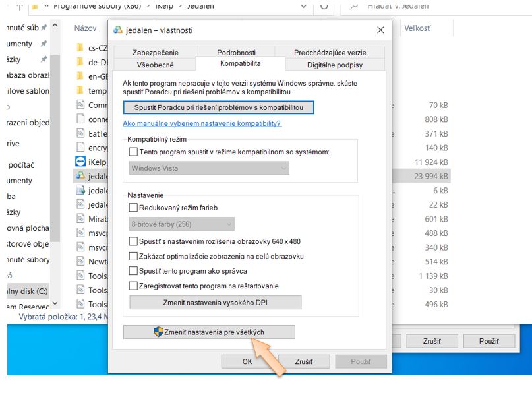Open the manual compatibility settings help link
Viewport: 532px width, 397px height.
[202, 123]
